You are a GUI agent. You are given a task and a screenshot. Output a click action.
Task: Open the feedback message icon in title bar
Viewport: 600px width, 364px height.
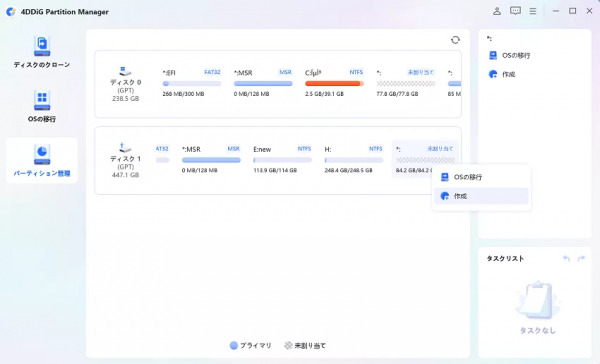(515, 11)
